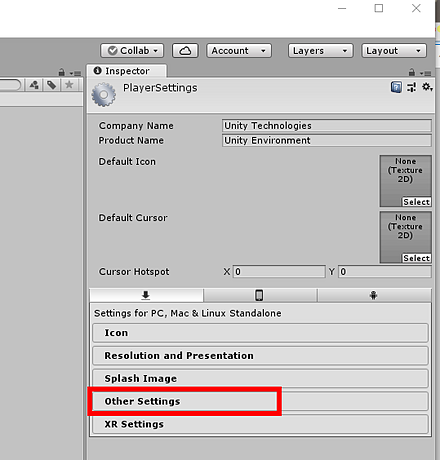
Task: Expand the Other Settings section
Action: click(260, 401)
